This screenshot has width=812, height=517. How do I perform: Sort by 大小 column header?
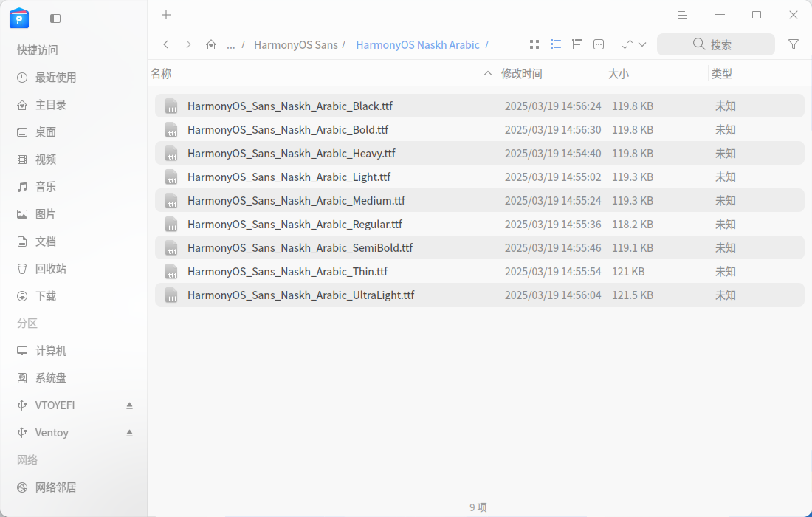click(x=619, y=74)
